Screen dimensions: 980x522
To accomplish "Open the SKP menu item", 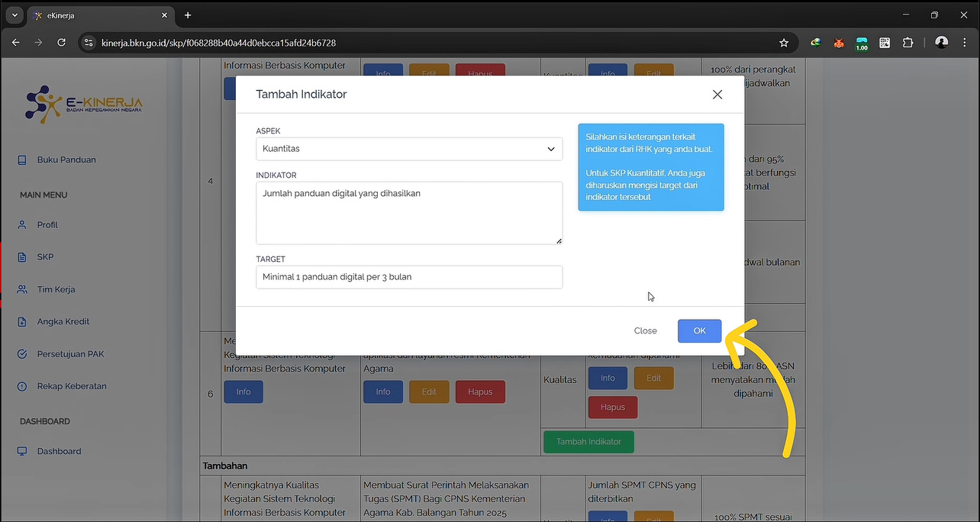I will click(x=46, y=257).
